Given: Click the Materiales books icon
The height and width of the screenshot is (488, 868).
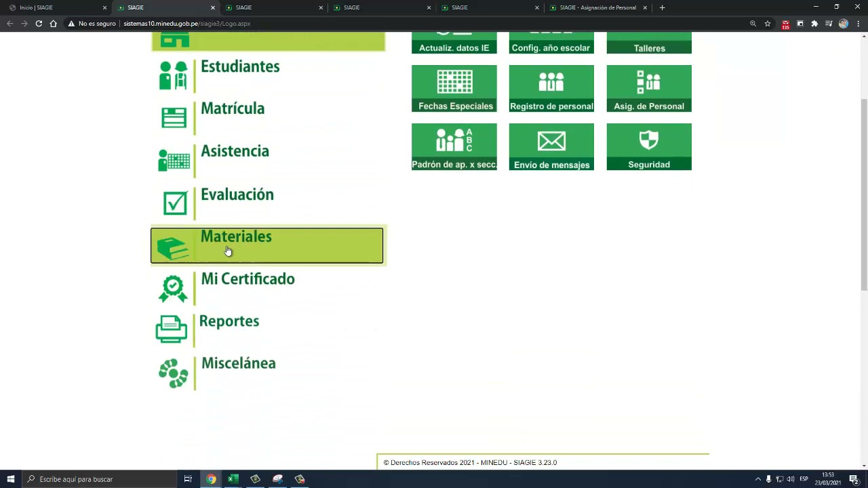Looking at the screenshot, I should pyautogui.click(x=173, y=248).
